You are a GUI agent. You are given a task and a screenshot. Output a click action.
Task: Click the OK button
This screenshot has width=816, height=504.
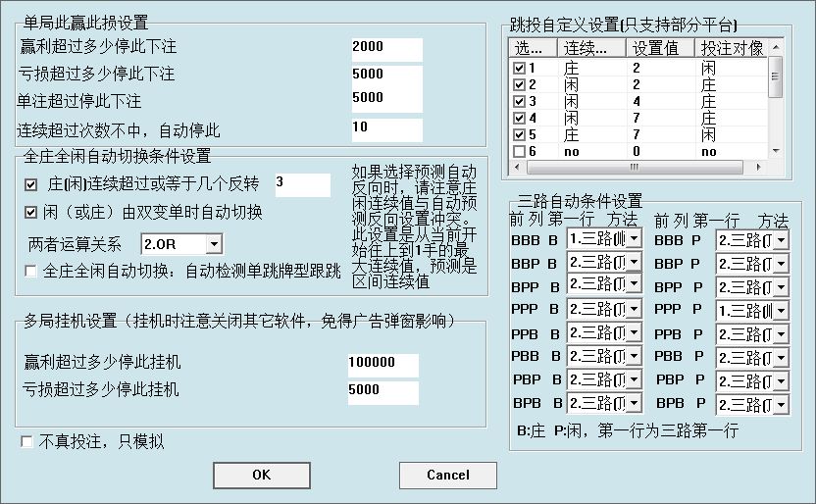[262, 476]
